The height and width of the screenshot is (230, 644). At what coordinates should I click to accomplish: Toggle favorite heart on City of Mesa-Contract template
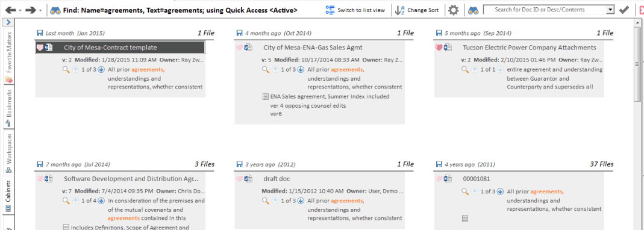pyautogui.click(x=40, y=48)
